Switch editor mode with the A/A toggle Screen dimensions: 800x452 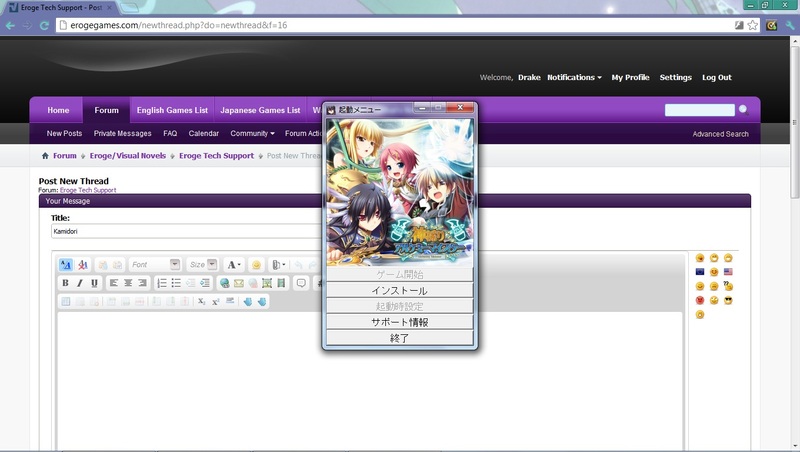tap(66, 265)
